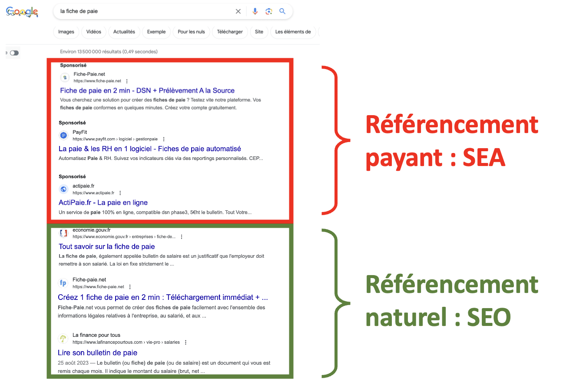Open three-dot menu of the economie.gouv.fr result
This screenshot has height=392, width=563.
(x=182, y=237)
